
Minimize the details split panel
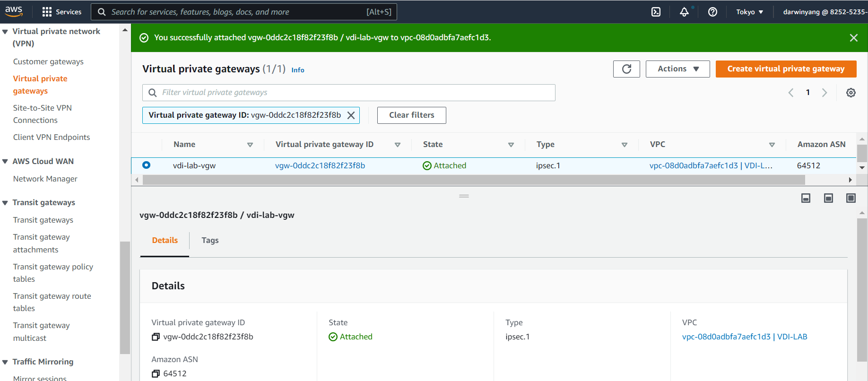[x=806, y=198]
